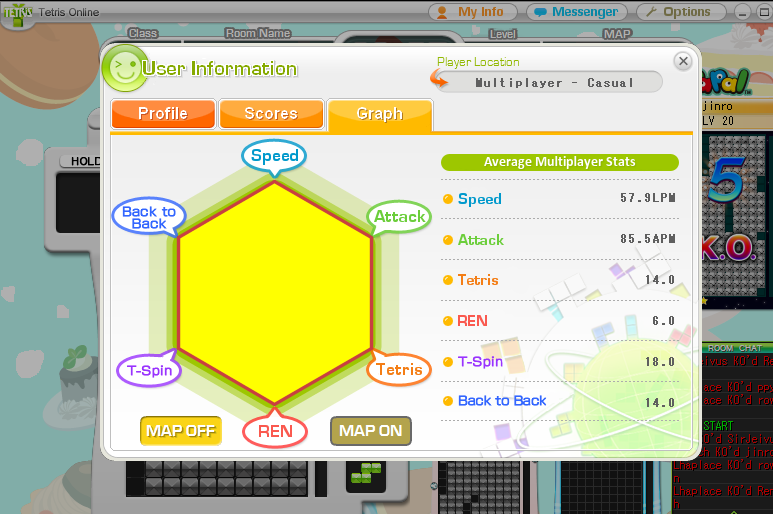Maximize the Tetris Online window

tap(764, 12)
